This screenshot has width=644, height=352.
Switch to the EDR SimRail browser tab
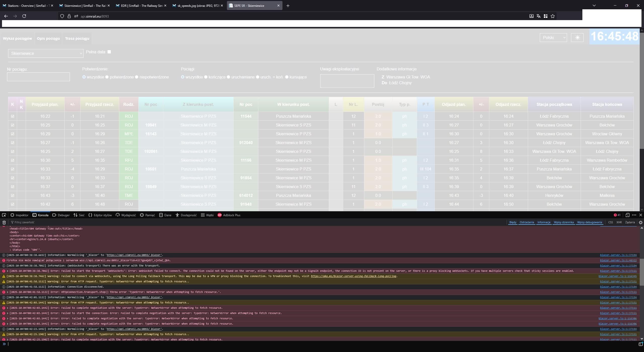[x=141, y=6]
